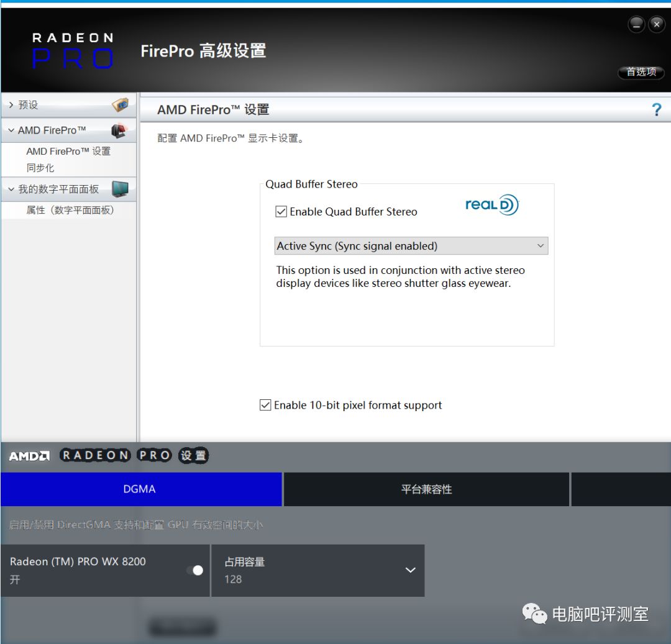Click the 配置 AMD FirePro™ 显示卡设置 description
The width and height of the screenshot is (671, 644).
coord(231,138)
